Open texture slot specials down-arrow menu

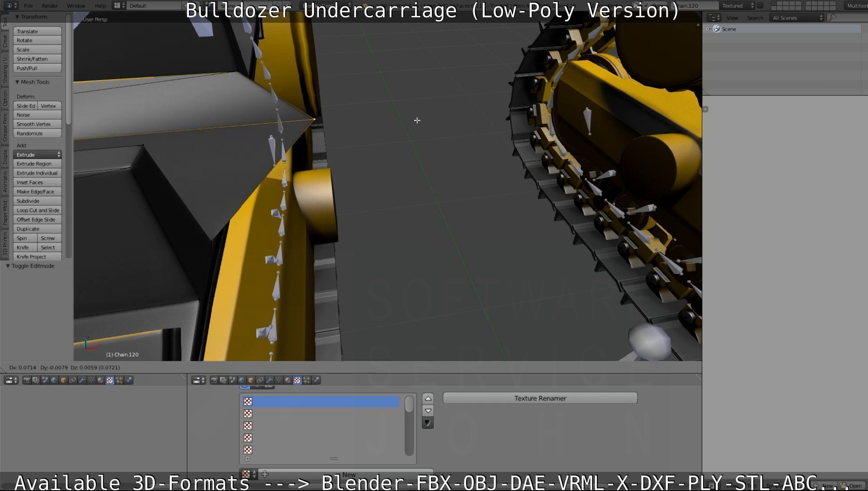pos(428,423)
